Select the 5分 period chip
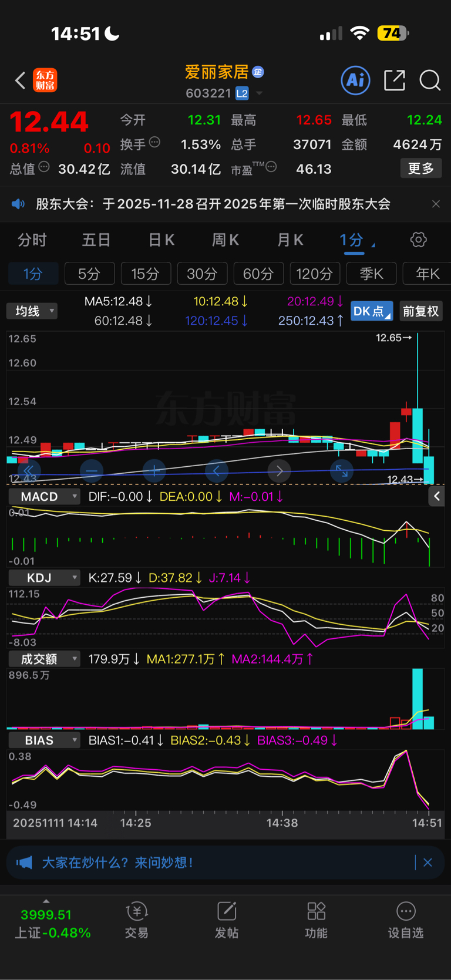451x980 pixels. 89,274
